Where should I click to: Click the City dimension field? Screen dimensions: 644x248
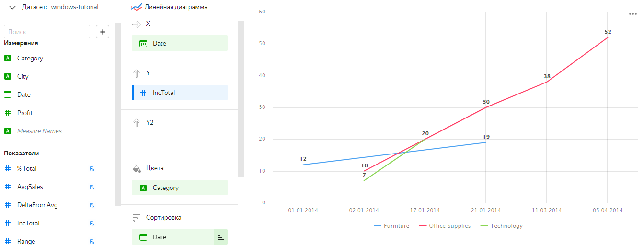[x=23, y=77]
